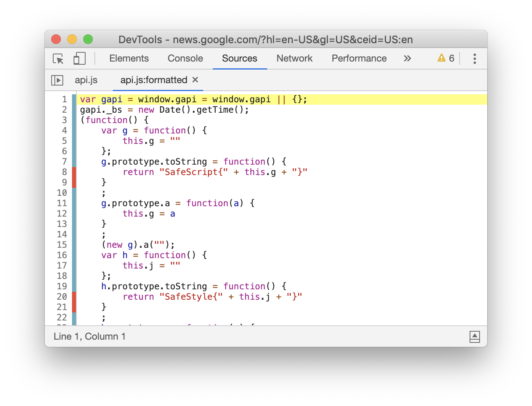Close the api.js:formatted tab
Image resolution: width=532 pixels, height=406 pixels.
pos(195,80)
